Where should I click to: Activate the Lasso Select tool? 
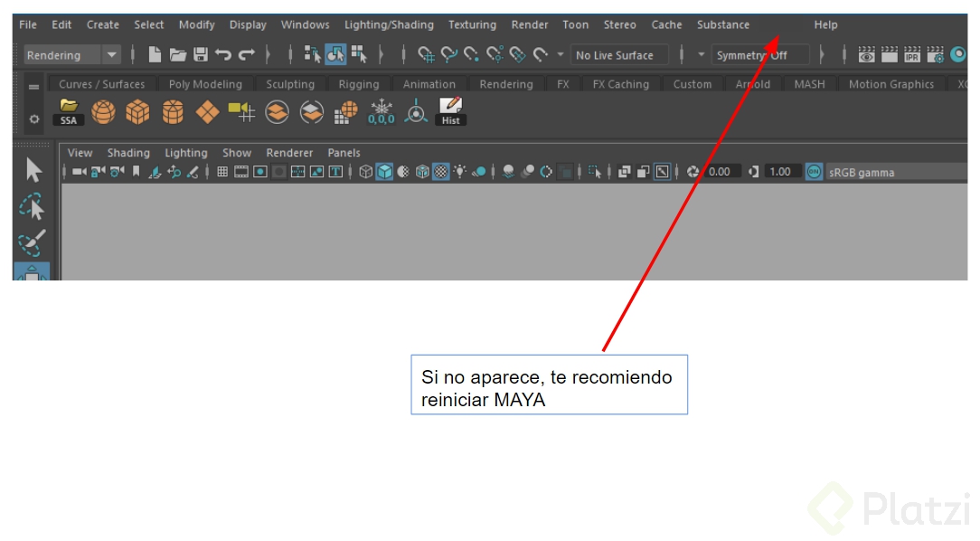coord(32,207)
